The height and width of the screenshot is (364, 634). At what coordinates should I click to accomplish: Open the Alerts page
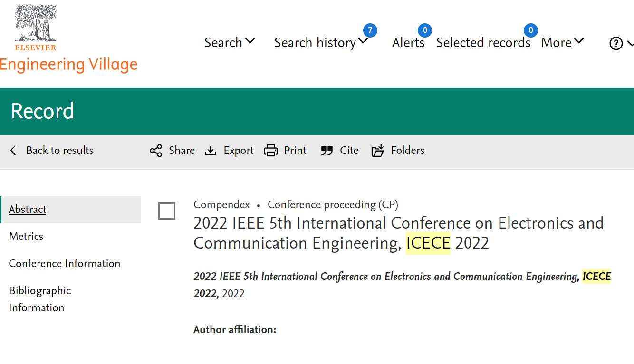point(408,42)
